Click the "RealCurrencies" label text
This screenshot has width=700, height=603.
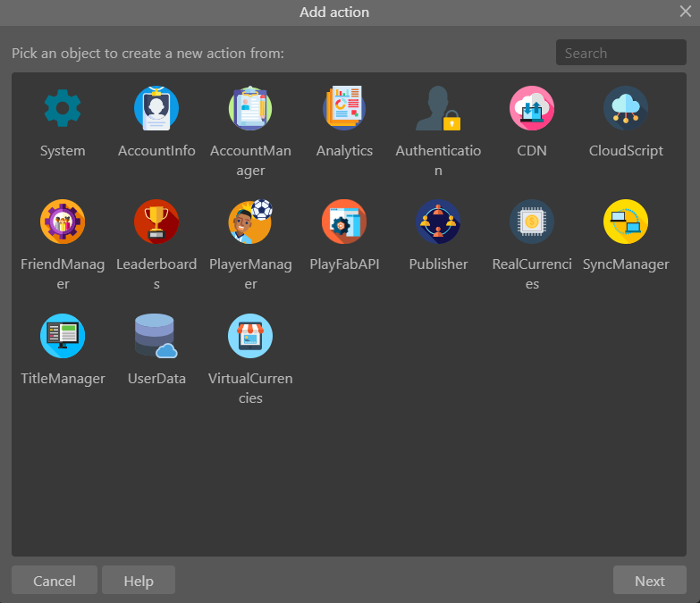coord(532,274)
